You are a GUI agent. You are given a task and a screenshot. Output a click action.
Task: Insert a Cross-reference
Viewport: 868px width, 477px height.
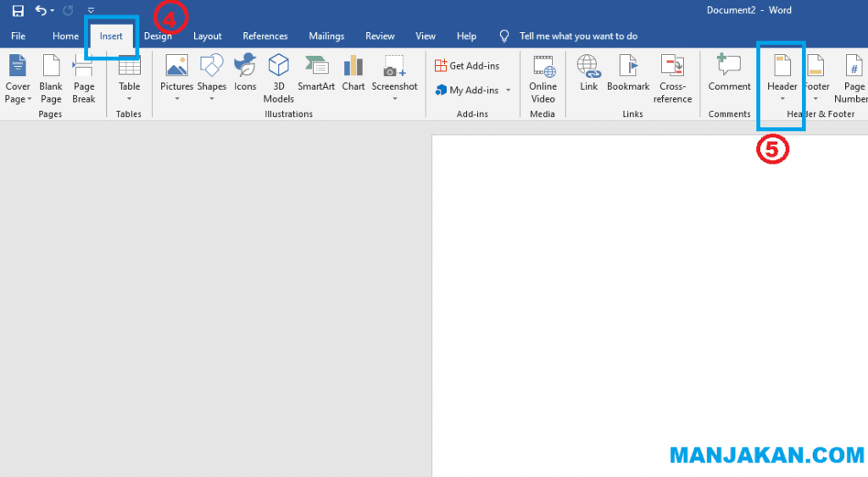point(672,79)
